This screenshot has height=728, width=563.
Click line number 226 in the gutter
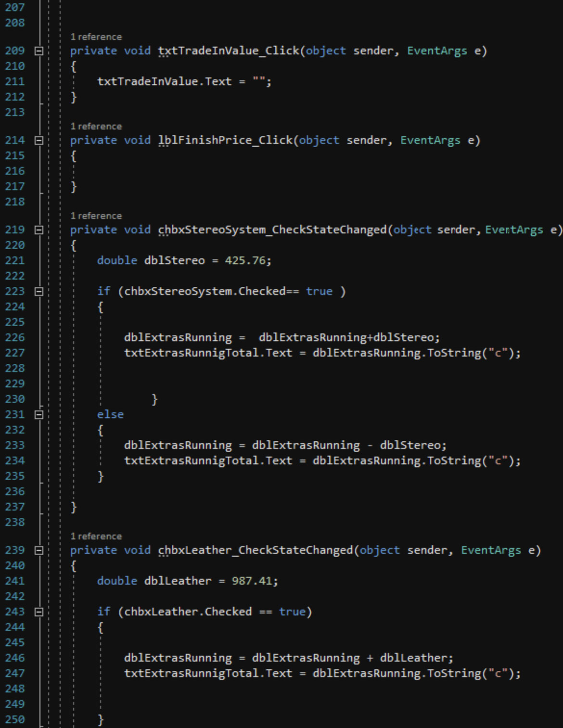coord(16,337)
